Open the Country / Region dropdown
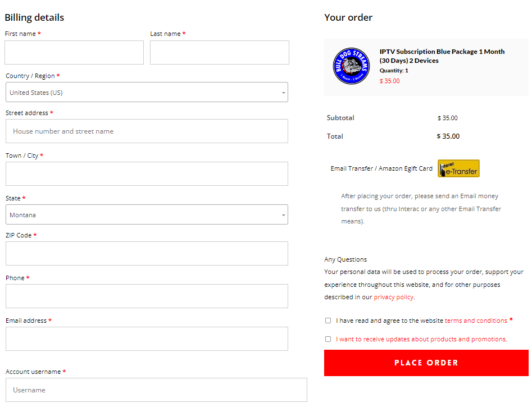Viewport: 532px width, 407px height. [x=147, y=93]
